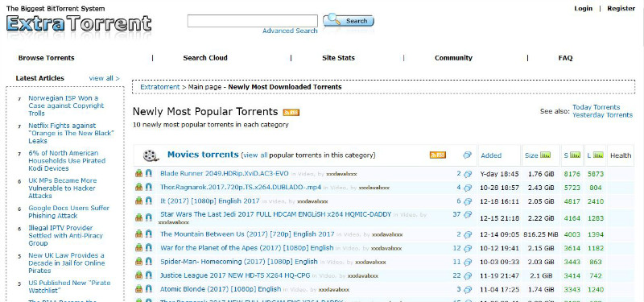Open the FAQ page
Viewport: 644px width, 302px height.
click(x=565, y=58)
